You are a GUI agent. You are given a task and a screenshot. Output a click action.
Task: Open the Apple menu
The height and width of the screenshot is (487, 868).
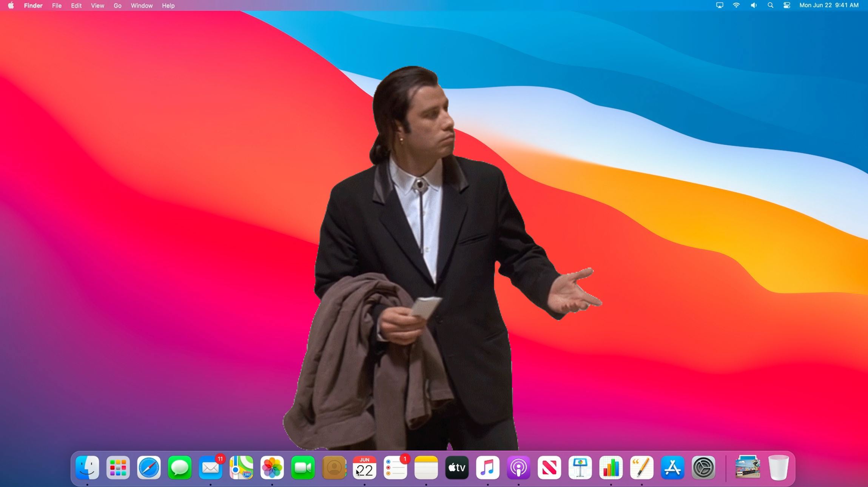11,5
